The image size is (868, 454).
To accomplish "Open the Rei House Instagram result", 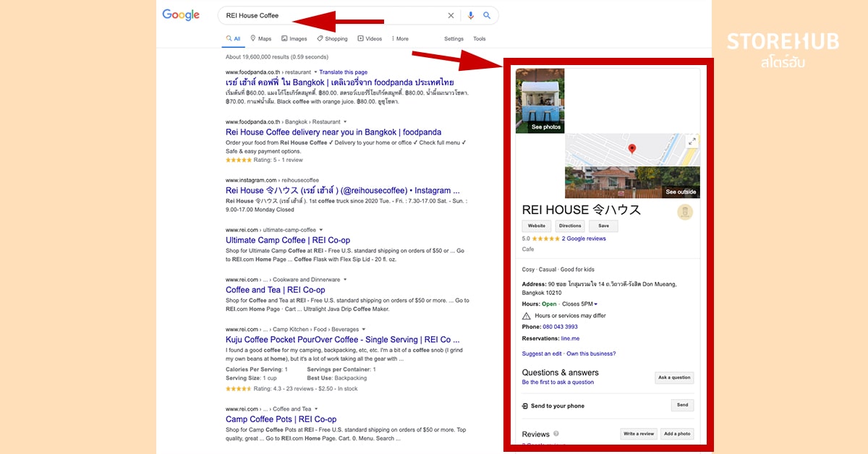I will (343, 190).
